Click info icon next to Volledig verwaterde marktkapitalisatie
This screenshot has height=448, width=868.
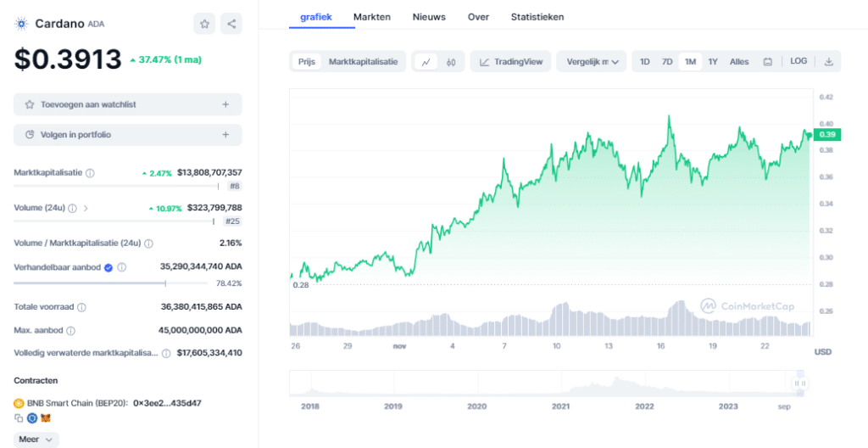pyautogui.click(x=166, y=353)
